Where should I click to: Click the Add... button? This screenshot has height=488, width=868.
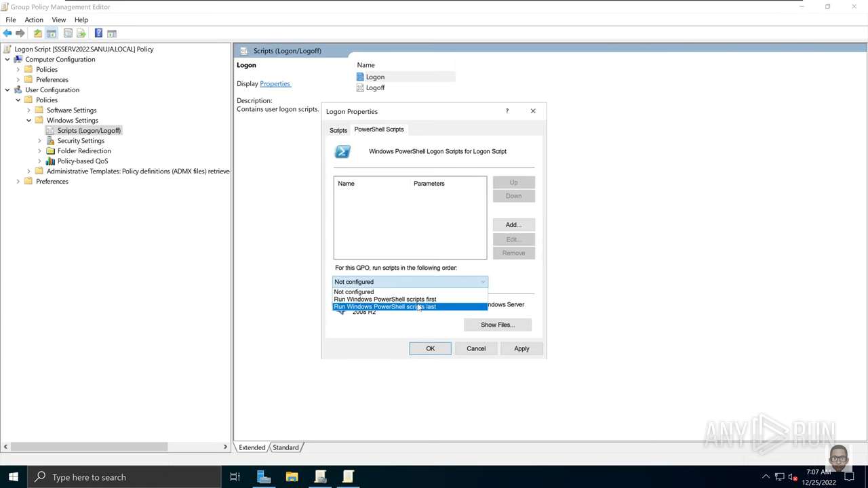click(513, 224)
